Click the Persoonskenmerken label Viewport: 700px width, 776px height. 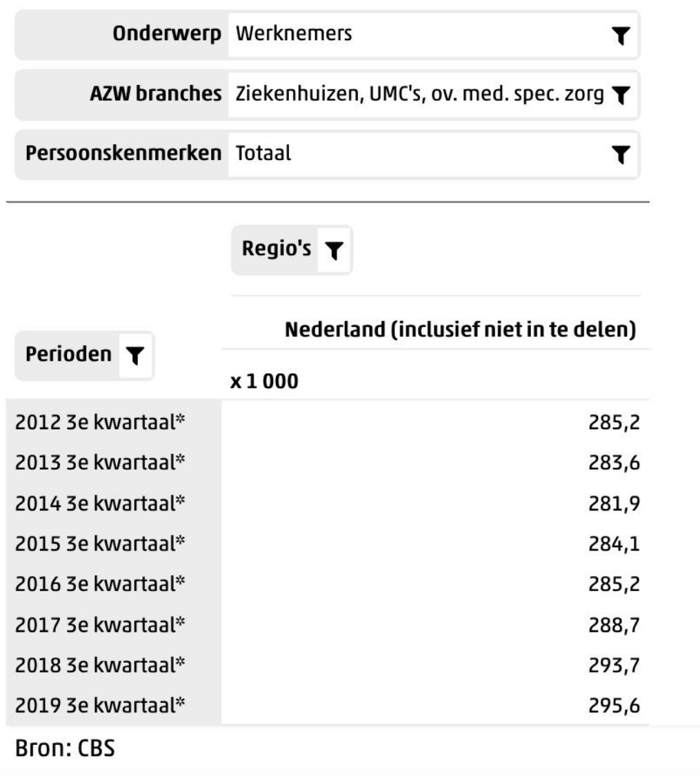(125, 155)
